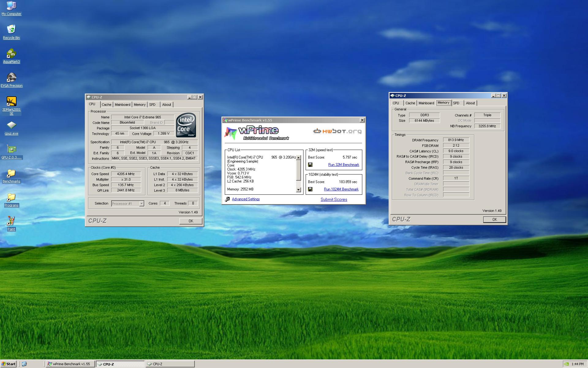
Task: Switch to Memory tab in left CPU-Z
Action: point(140,105)
